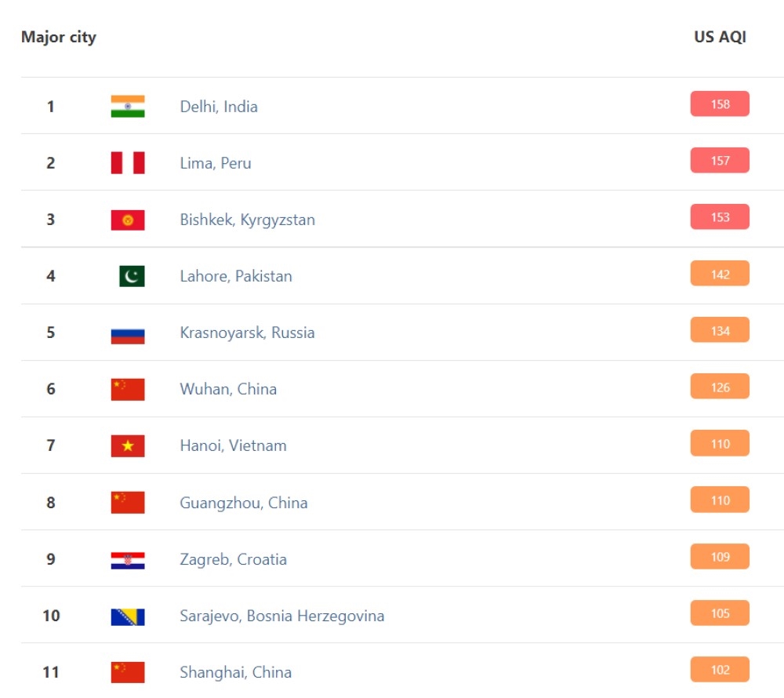Click the Peru flag icon
This screenshot has height=698, width=784.
coord(128,163)
